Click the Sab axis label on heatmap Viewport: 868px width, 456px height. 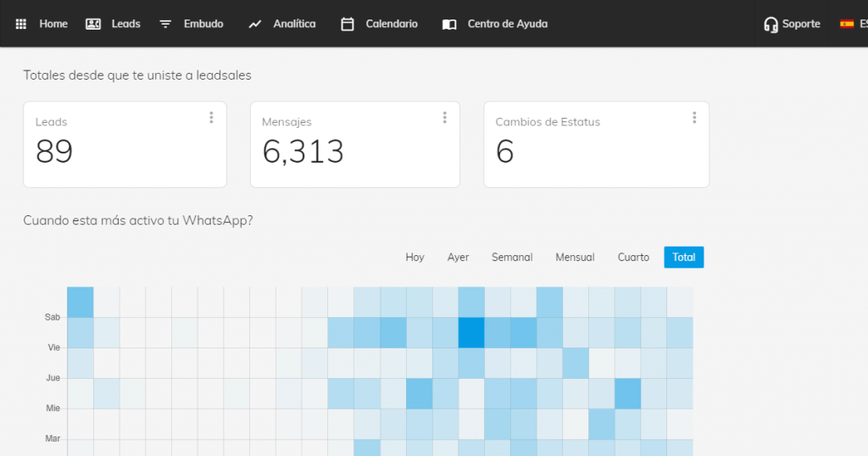pyautogui.click(x=53, y=317)
